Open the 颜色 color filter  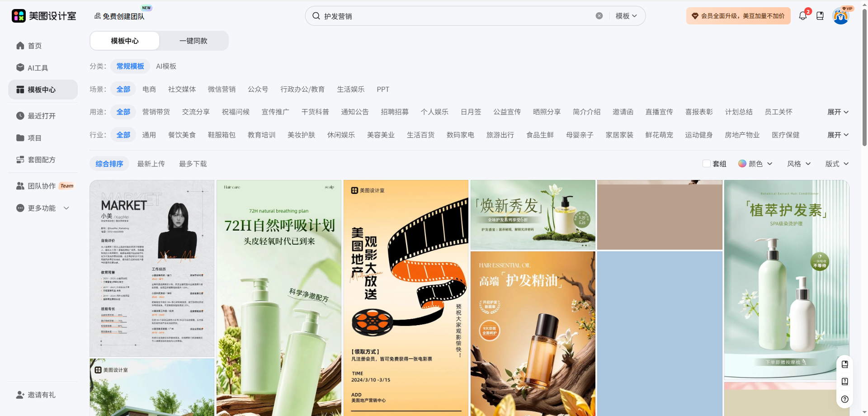755,164
